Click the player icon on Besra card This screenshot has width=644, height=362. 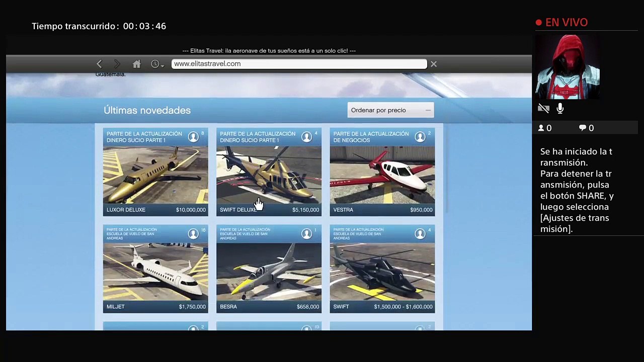306,234
